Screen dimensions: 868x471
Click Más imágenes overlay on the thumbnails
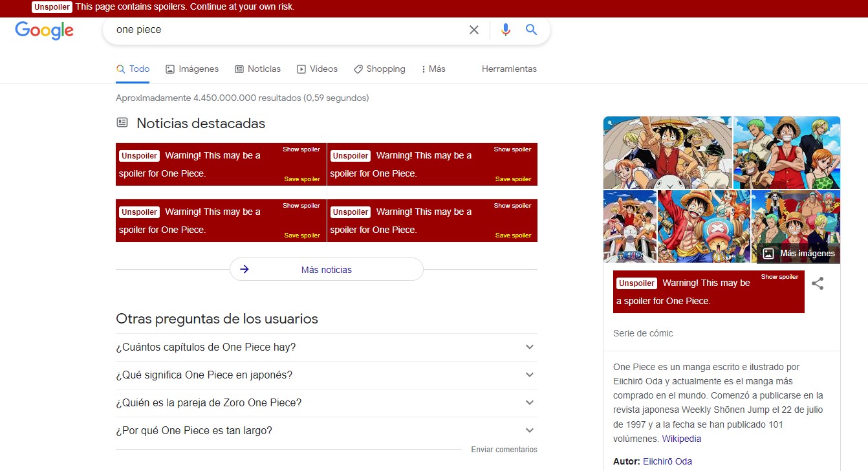(799, 254)
